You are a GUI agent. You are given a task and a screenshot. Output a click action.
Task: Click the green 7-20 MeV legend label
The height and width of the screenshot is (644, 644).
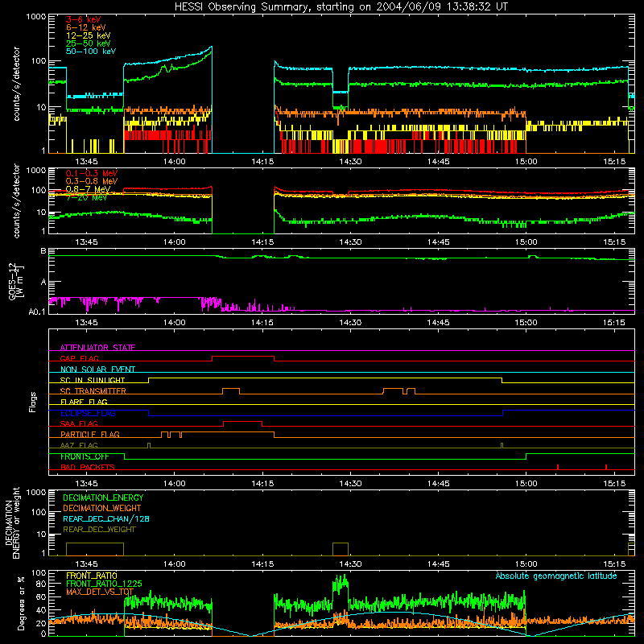click(86, 197)
